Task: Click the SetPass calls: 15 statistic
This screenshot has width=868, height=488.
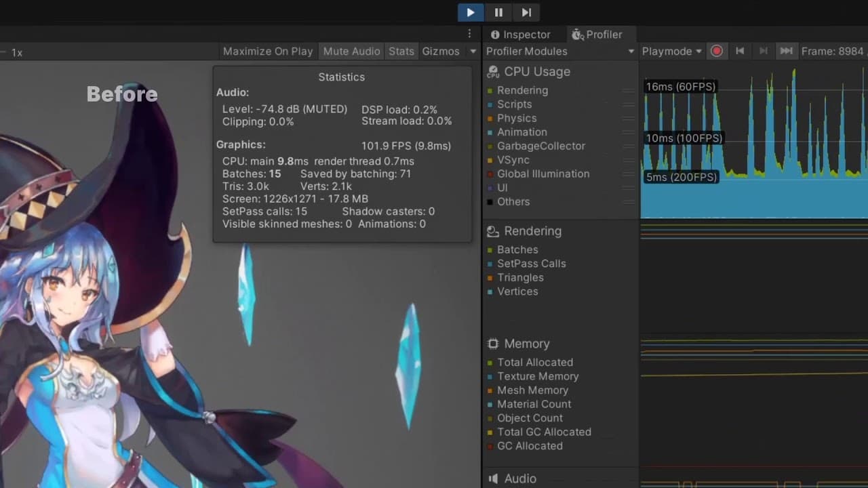Action: (264, 211)
